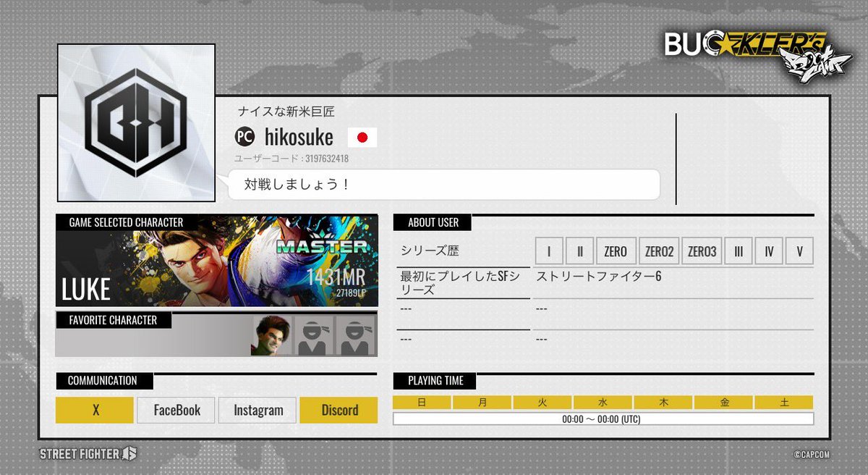Toggle series history III box

pyautogui.click(x=739, y=251)
